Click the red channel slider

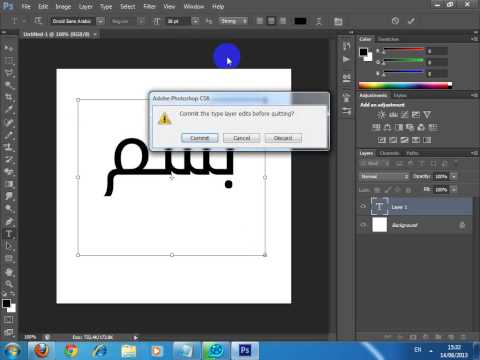pyautogui.click(x=404, y=51)
